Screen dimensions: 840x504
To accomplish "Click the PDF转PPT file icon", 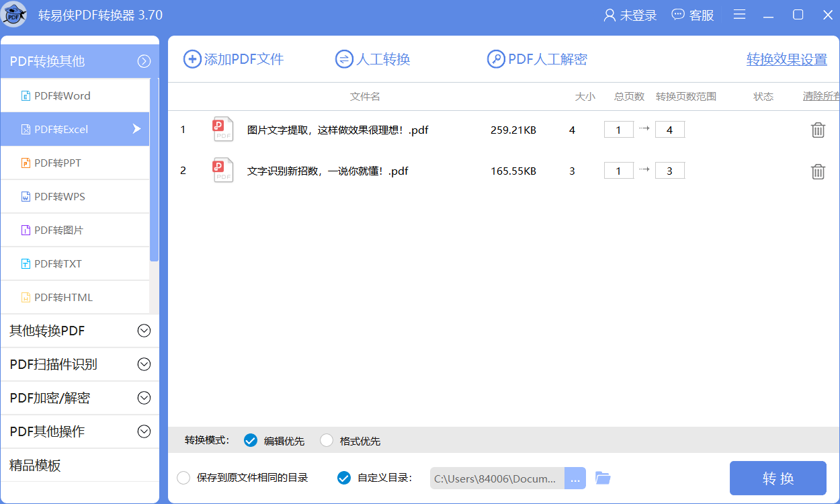I will pyautogui.click(x=26, y=163).
